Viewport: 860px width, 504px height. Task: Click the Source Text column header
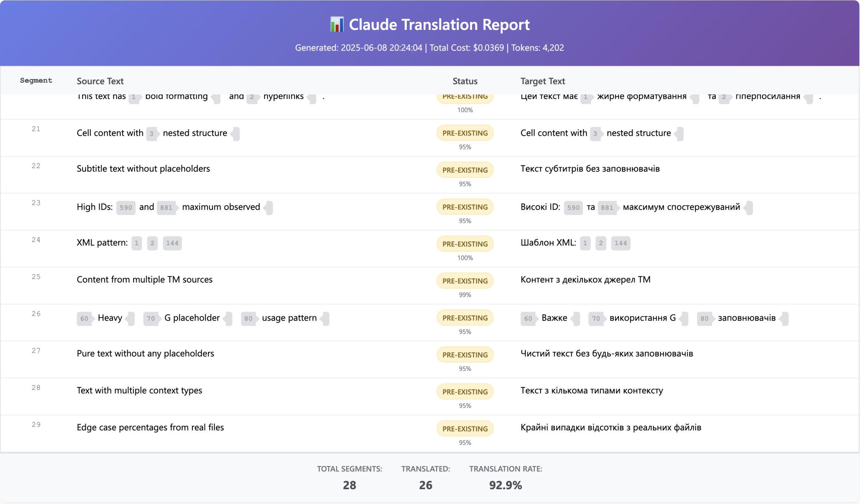click(100, 81)
